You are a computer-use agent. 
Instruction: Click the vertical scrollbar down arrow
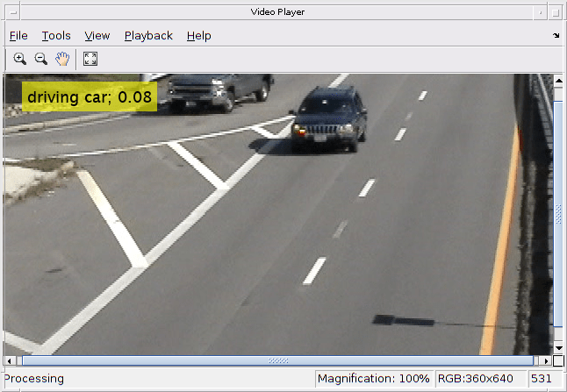coord(559,348)
